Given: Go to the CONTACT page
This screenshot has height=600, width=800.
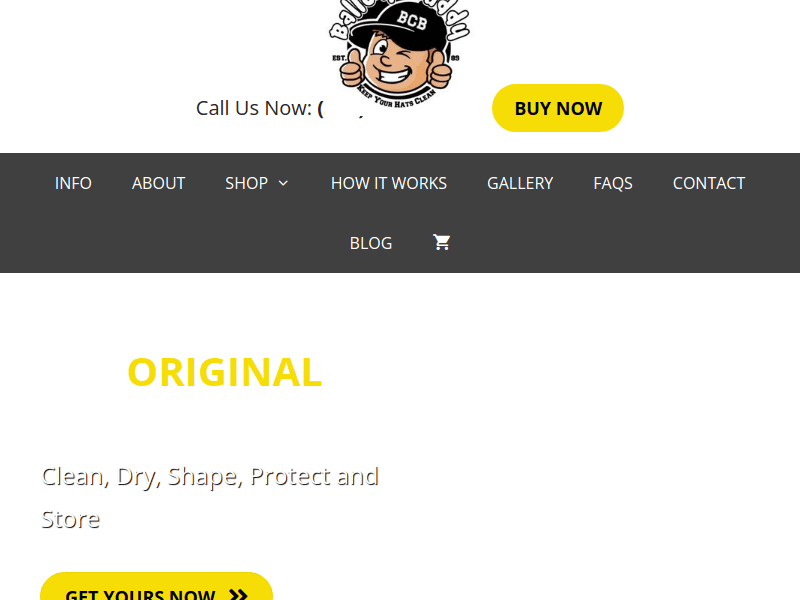Looking at the screenshot, I should 709,183.
